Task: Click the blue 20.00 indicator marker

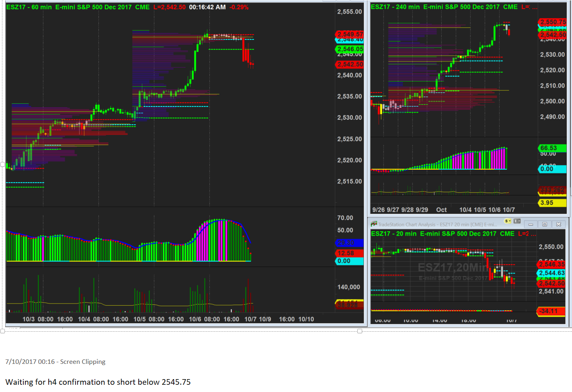Action: [x=349, y=243]
